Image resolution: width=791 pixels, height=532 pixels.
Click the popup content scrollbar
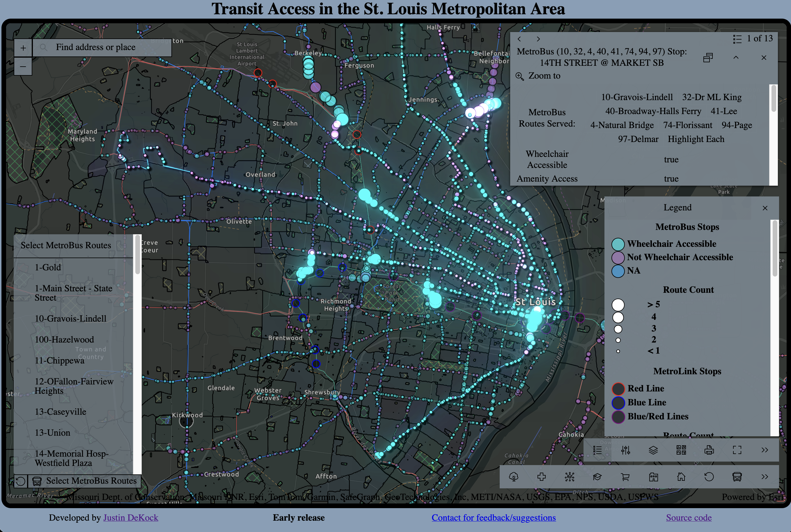774,98
